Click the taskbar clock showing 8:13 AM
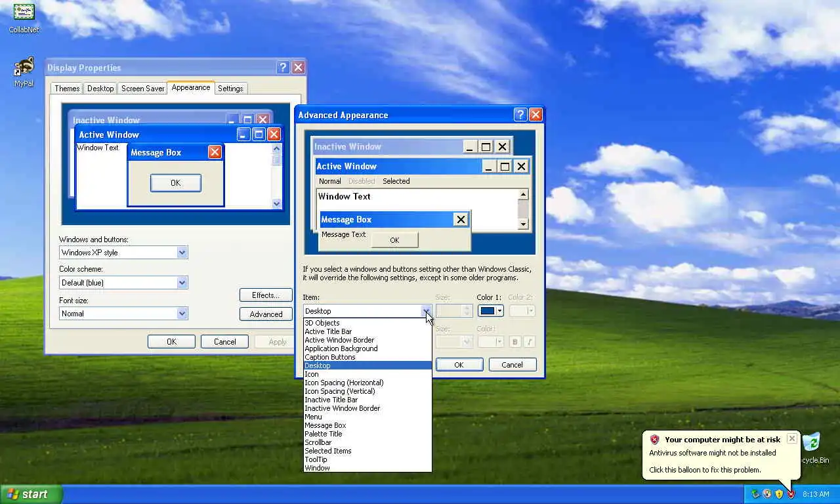The image size is (840, 504). [x=816, y=494]
